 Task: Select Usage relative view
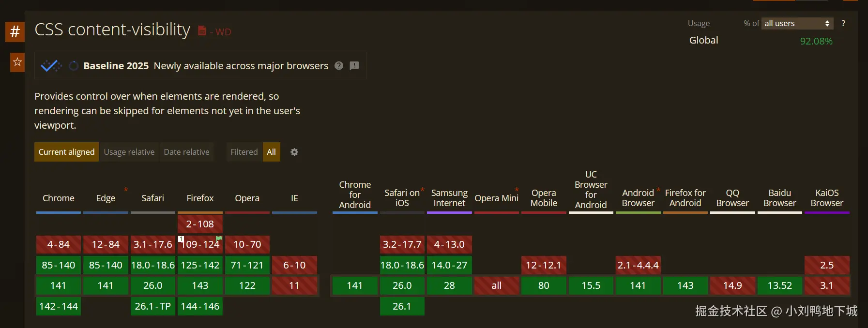(129, 152)
